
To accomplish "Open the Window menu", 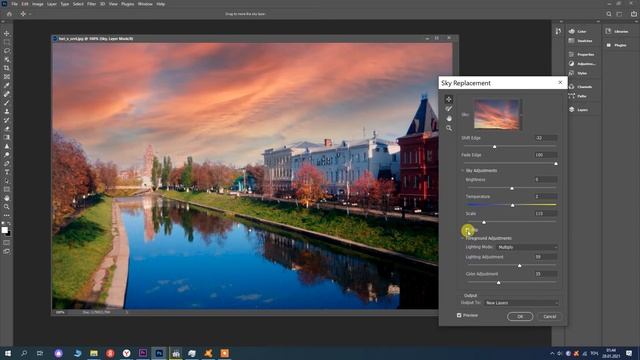I will [x=145, y=4].
